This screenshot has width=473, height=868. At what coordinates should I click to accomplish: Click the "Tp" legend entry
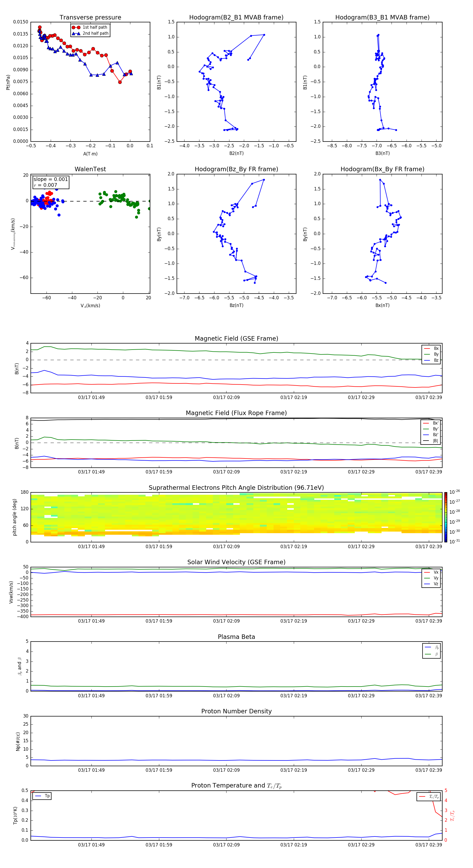42,796
